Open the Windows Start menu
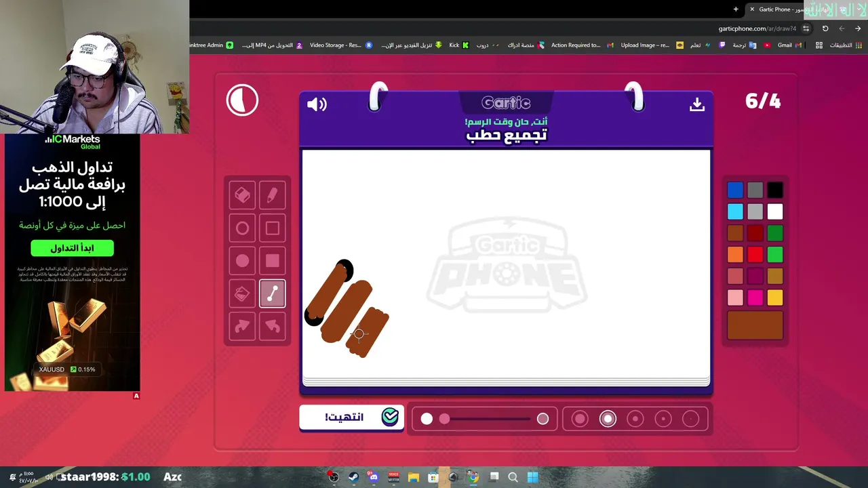Image resolution: width=868 pixels, height=488 pixels. point(533,477)
